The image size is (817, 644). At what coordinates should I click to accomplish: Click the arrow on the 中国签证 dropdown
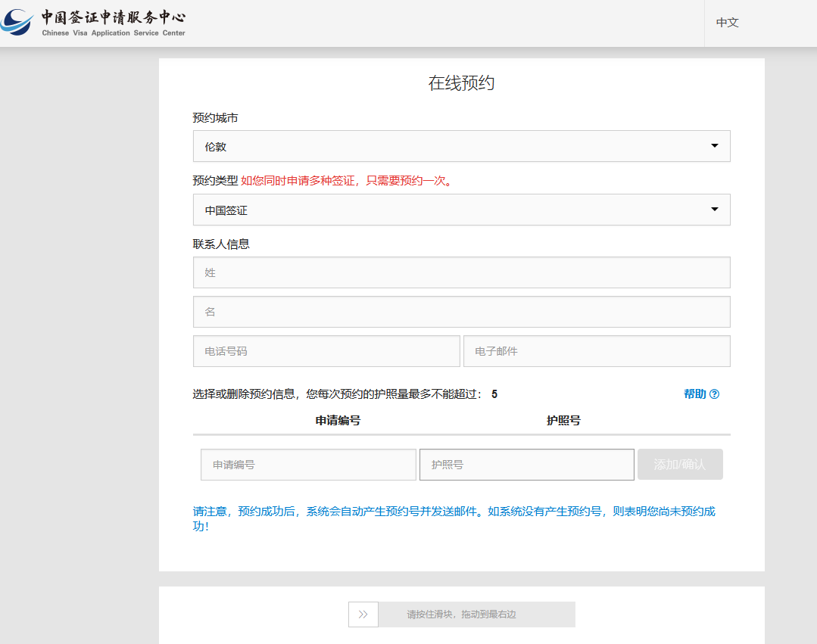point(714,210)
